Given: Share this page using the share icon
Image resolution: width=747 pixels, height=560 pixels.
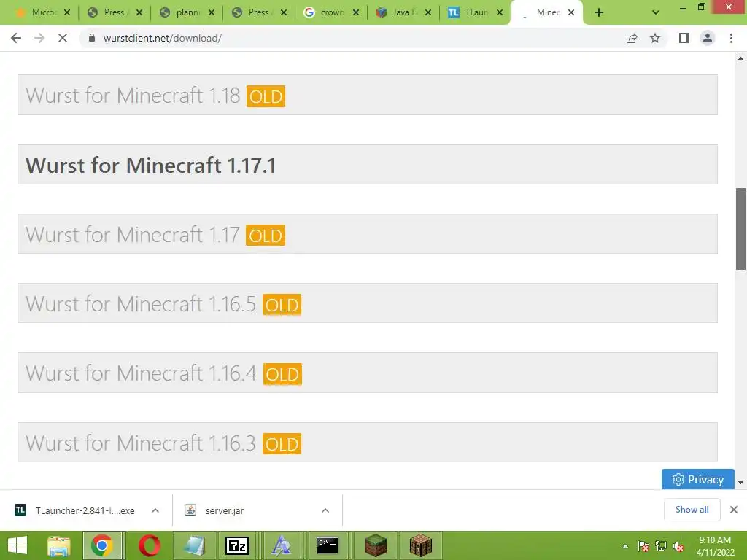Looking at the screenshot, I should coord(632,38).
